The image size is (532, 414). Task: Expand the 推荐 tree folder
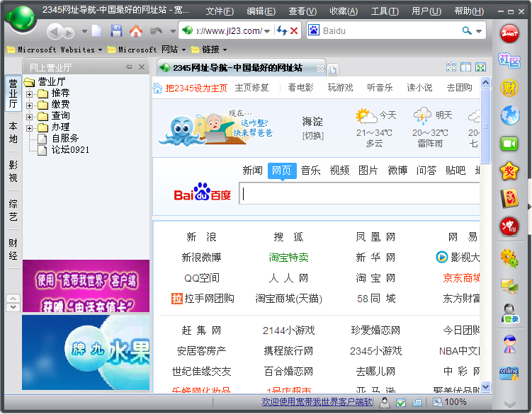30,93
